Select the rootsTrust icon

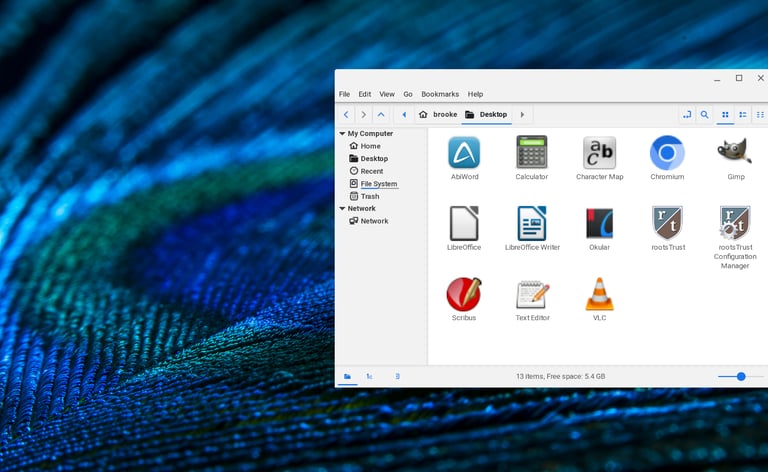point(667,223)
